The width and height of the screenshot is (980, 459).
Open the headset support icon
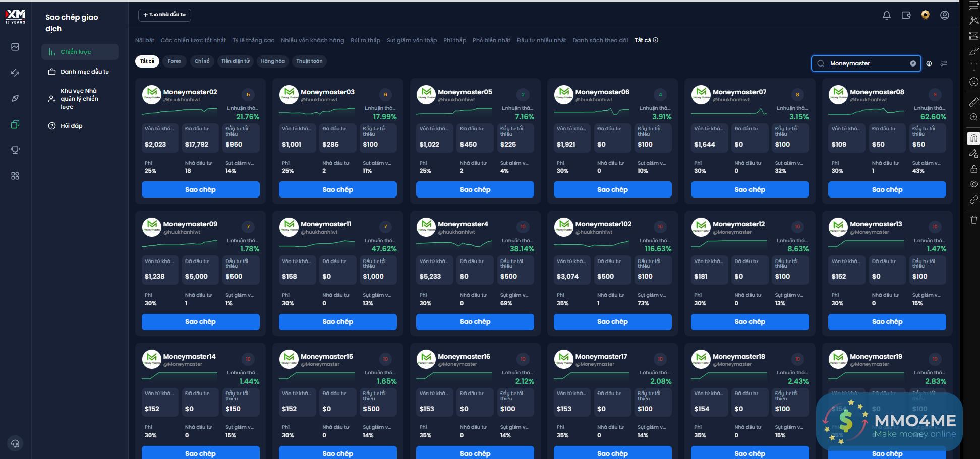(15, 443)
